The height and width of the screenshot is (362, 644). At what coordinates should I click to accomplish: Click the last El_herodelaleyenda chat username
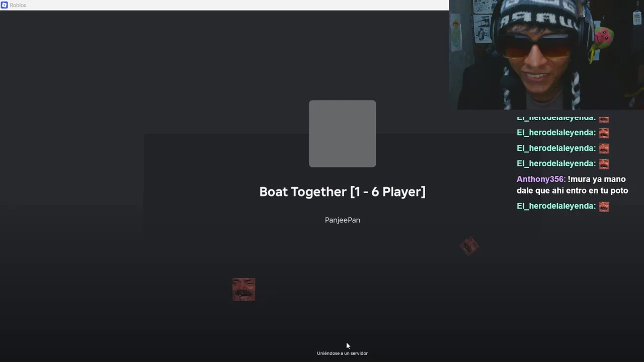pos(555,206)
